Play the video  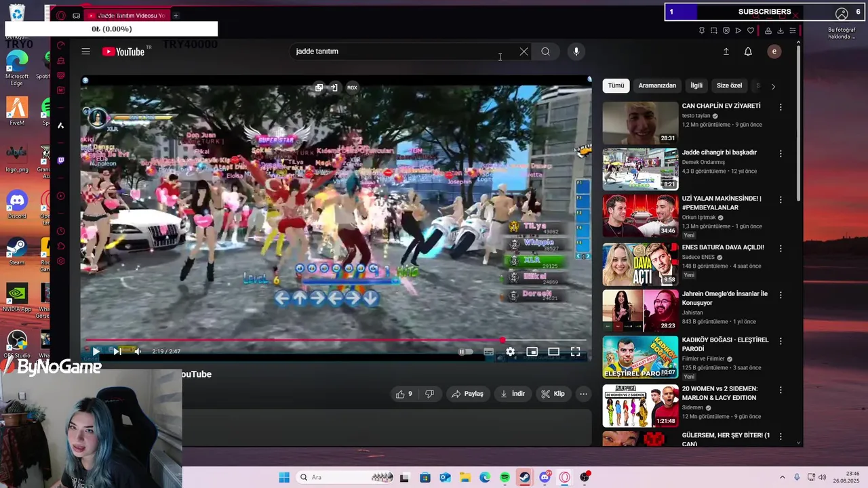pyautogui.click(x=96, y=351)
